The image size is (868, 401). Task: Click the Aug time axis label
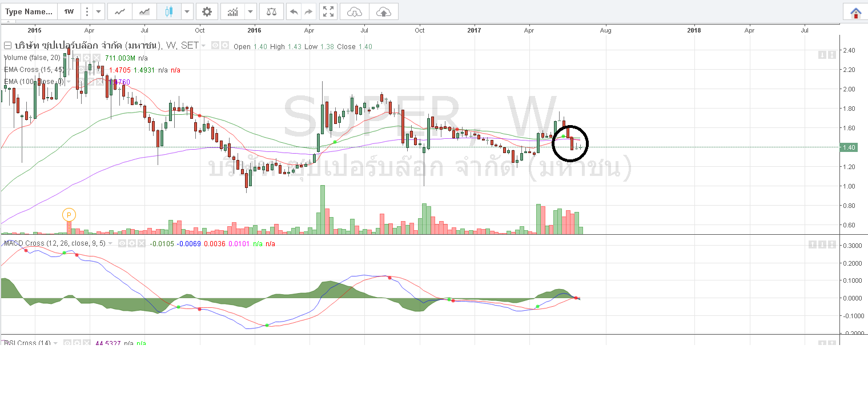tap(606, 29)
